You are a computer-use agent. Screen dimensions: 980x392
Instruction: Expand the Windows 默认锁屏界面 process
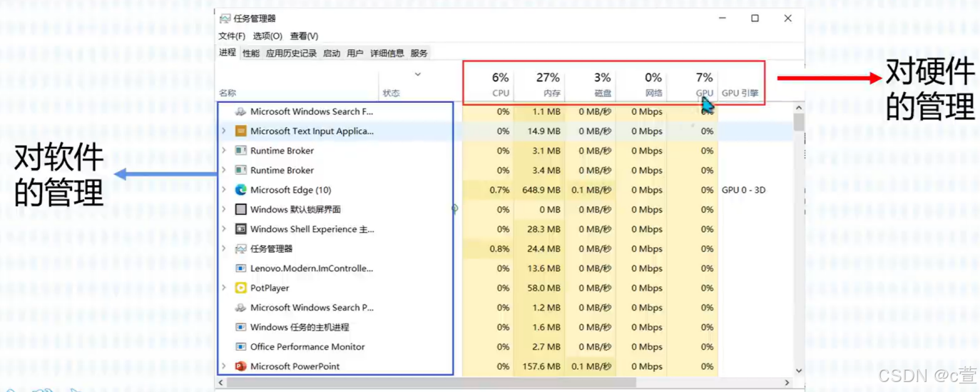[224, 209]
